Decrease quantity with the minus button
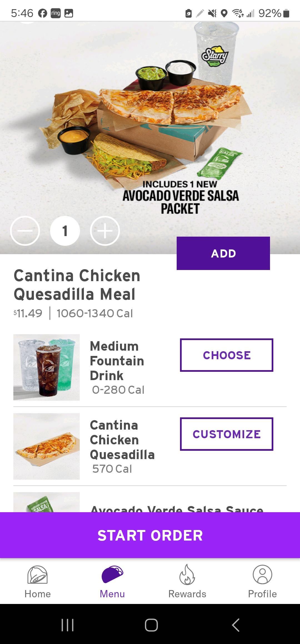Viewport: 300px width, 644px height. pos(25,231)
